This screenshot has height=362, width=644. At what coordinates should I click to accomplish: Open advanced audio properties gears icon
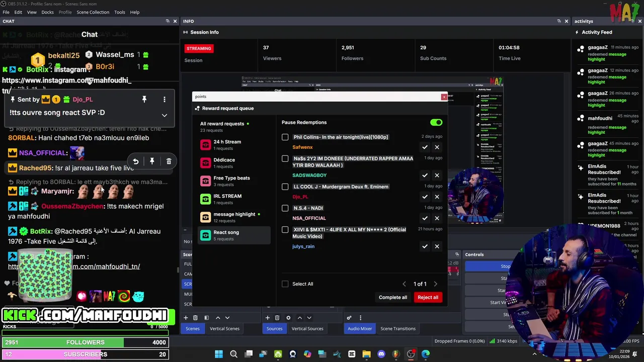coord(349,318)
